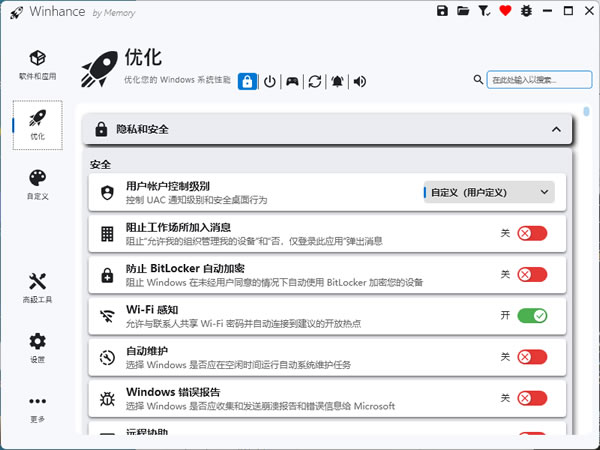Open the 用户帐户控制级别 dropdown
Viewport: 600px width, 450px height.
(x=489, y=192)
